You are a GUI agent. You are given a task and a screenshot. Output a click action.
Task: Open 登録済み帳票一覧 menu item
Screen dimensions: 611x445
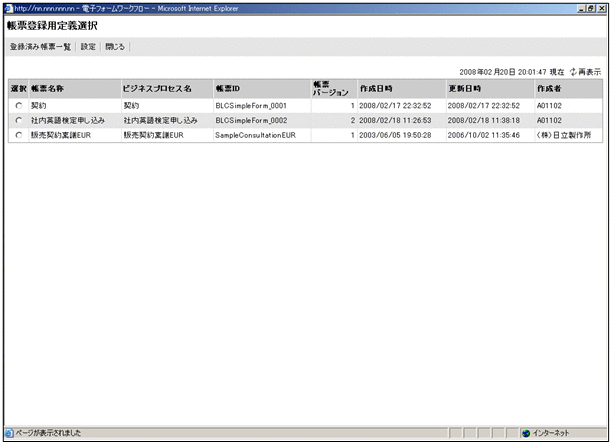tap(41, 47)
